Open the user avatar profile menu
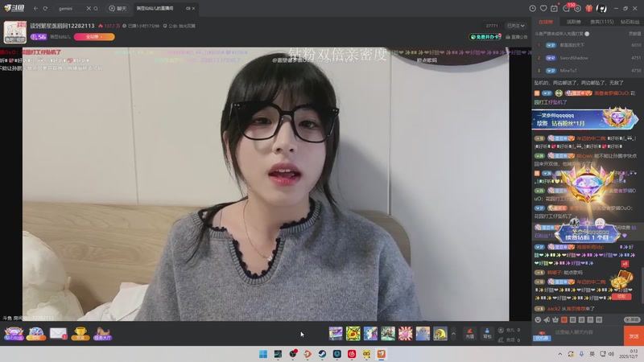 [601, 8]
